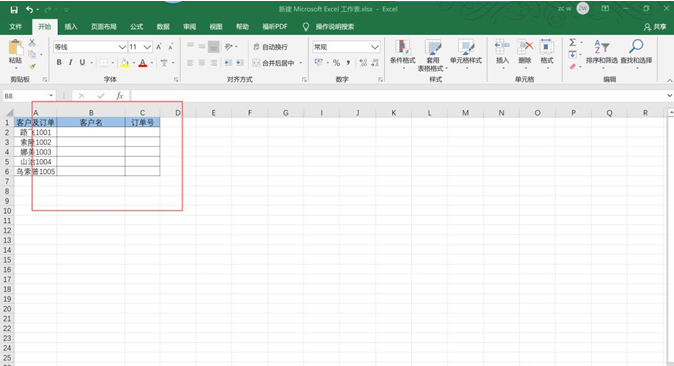
Task: Click the increase indent icon
Action: [x=240, y=63]
